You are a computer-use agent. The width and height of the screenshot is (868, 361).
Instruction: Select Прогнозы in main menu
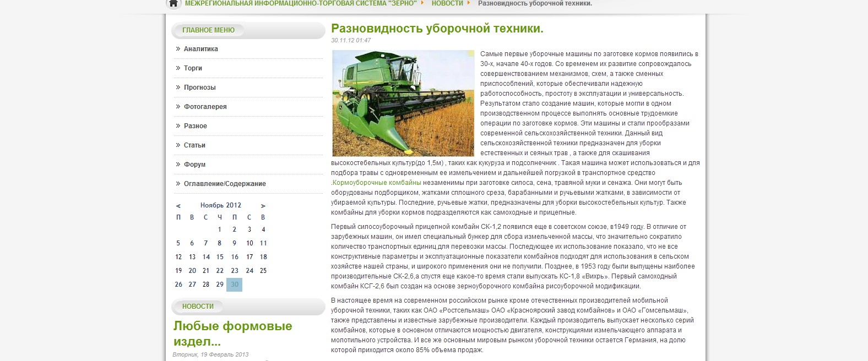click(200, 87)
